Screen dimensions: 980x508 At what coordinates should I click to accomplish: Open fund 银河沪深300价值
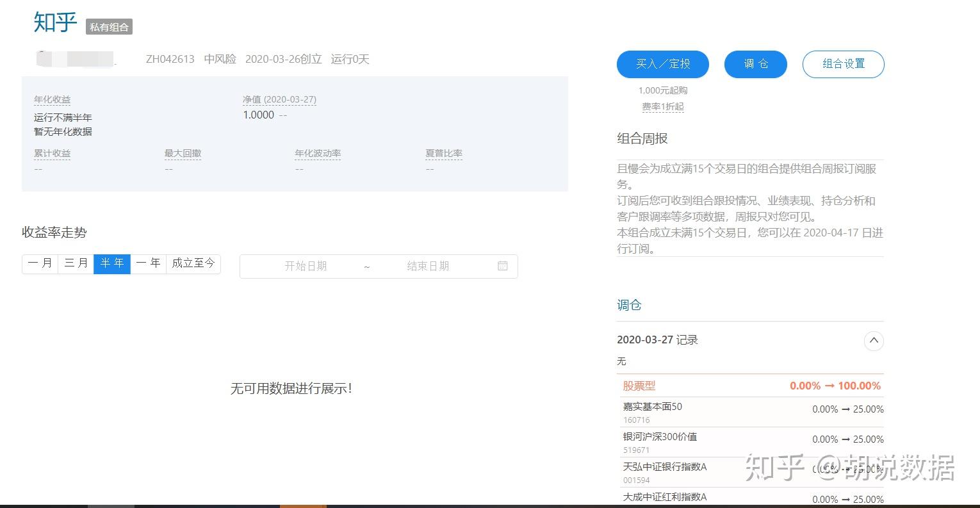(660, 437)
